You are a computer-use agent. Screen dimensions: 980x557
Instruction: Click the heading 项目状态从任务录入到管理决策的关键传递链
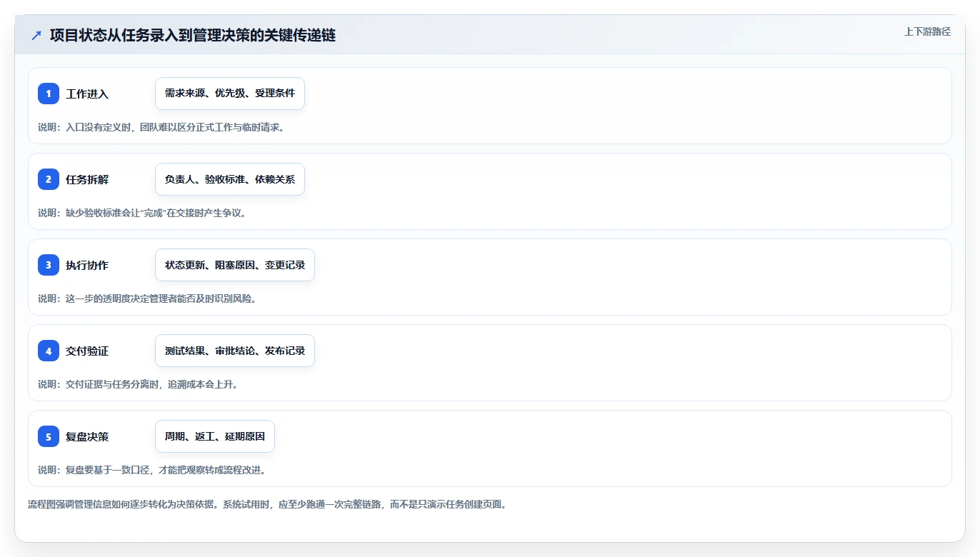point(193,35)
